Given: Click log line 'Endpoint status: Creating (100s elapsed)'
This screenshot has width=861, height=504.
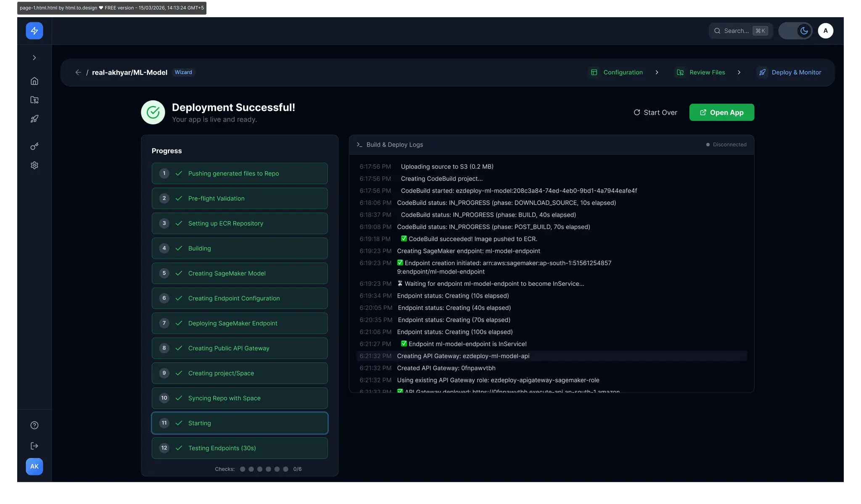Looking at the screenshot, I should click(454, 332).
